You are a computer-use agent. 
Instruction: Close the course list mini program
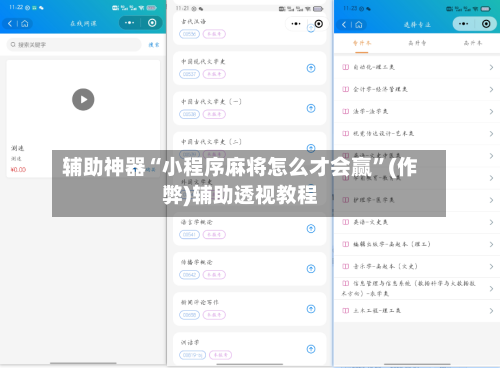coord(319,24)
